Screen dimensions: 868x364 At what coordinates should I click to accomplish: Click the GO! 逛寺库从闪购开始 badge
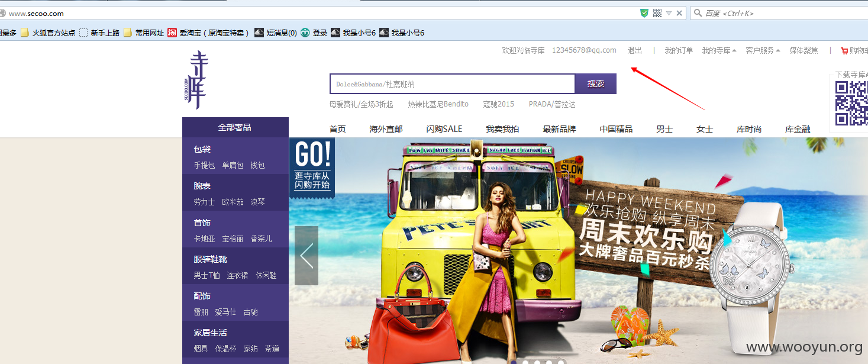coord(312,167)
